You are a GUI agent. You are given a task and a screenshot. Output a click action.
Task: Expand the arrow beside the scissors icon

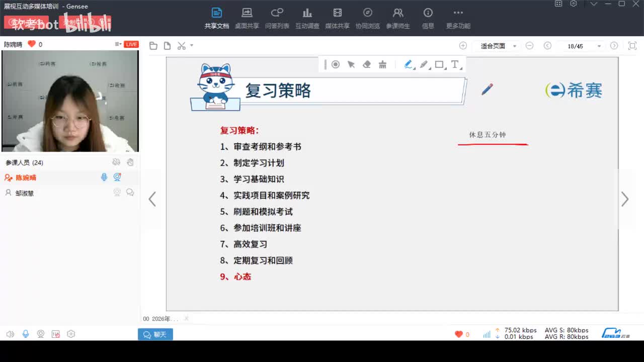(192, 46)
